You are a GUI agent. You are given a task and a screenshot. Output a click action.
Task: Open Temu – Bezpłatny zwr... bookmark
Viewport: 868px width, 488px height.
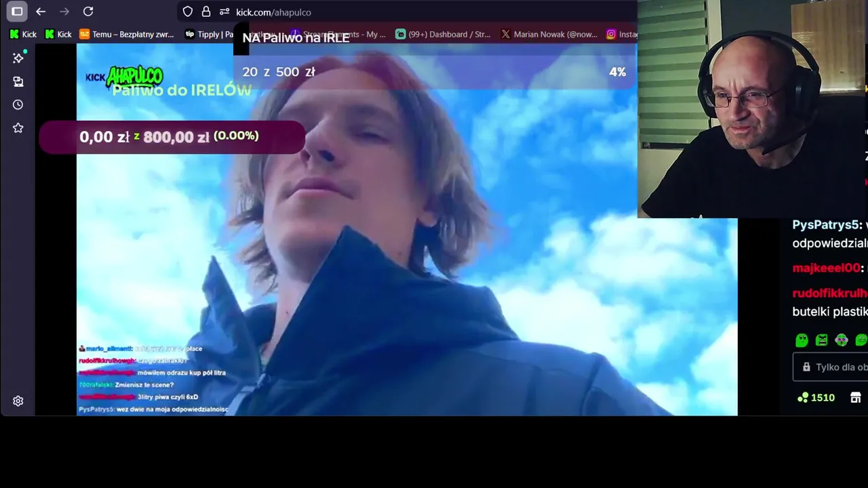point(127,34)
